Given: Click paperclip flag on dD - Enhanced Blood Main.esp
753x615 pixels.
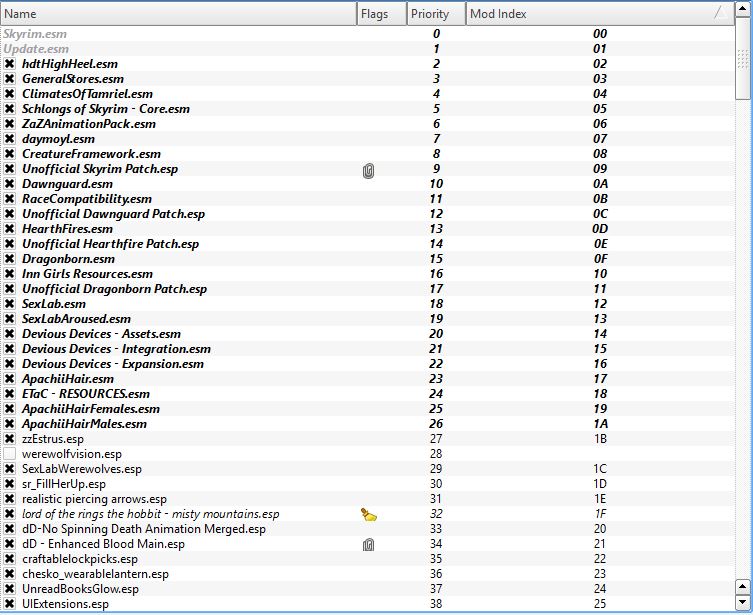Looking at the screenshot, I should coord(368,544).
